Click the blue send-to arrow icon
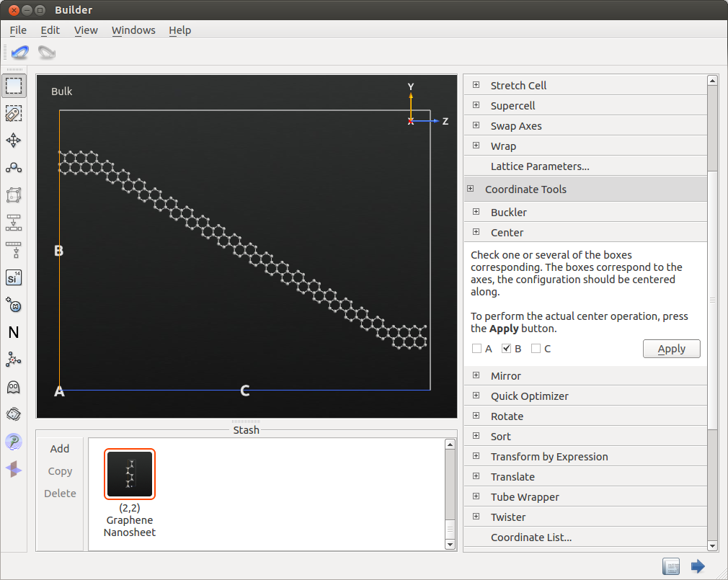The width and height of the screenshot is (728, 580). (698, 566)
